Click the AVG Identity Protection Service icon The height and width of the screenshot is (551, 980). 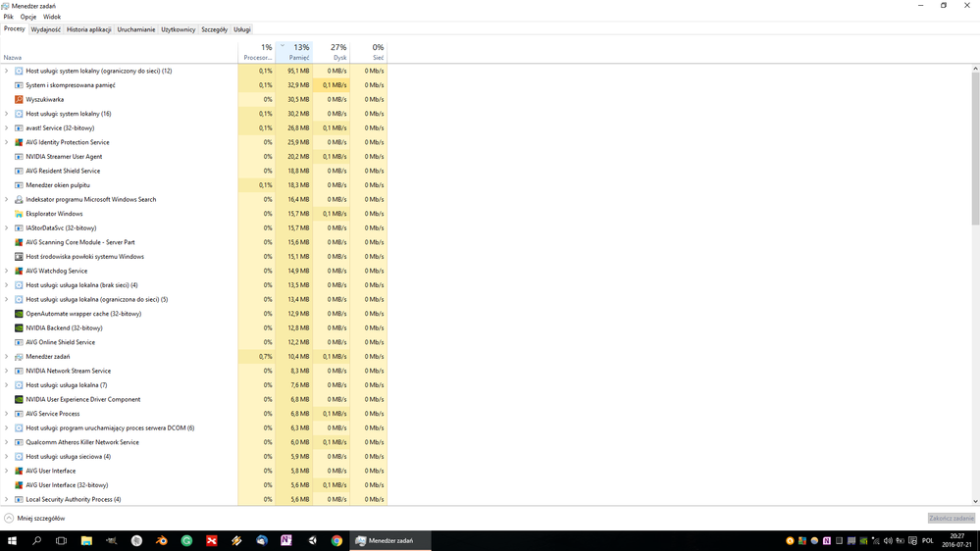coord(19,142)
